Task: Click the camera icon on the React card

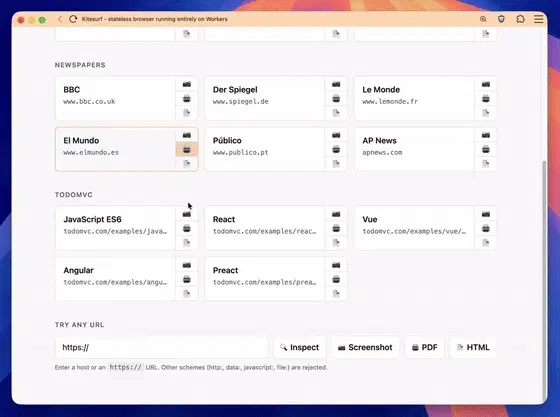Action: click(336, 214)
